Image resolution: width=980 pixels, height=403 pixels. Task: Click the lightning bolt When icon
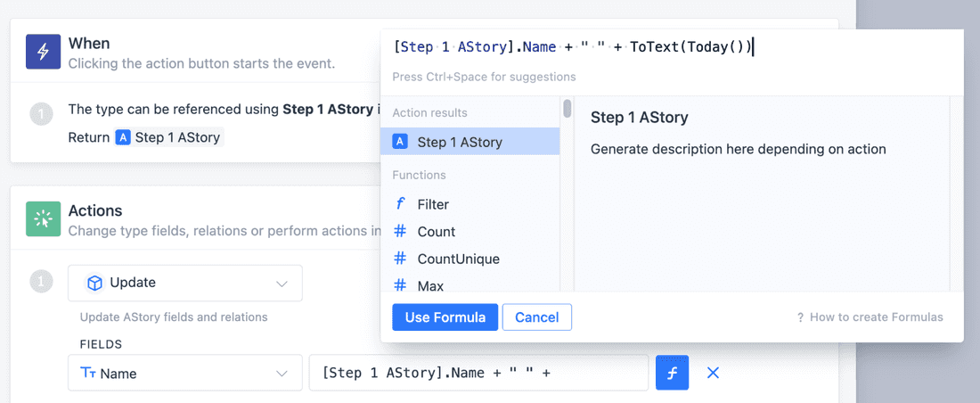pyautogui.click(x=43, y=53)
